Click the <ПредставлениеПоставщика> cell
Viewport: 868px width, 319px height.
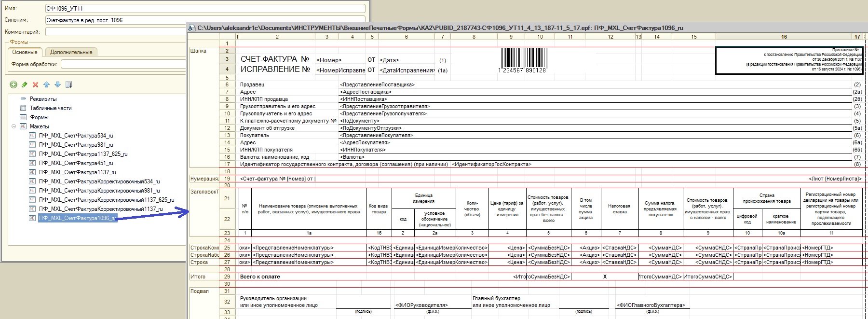coord(596,84)
